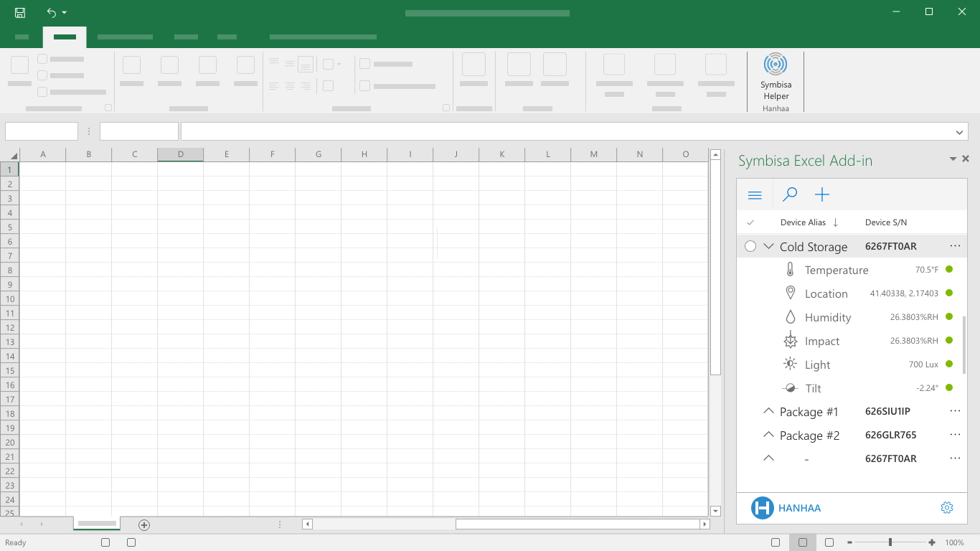Select the row 1 header
This screenshot has width=980, height=551.
[9, 169]
